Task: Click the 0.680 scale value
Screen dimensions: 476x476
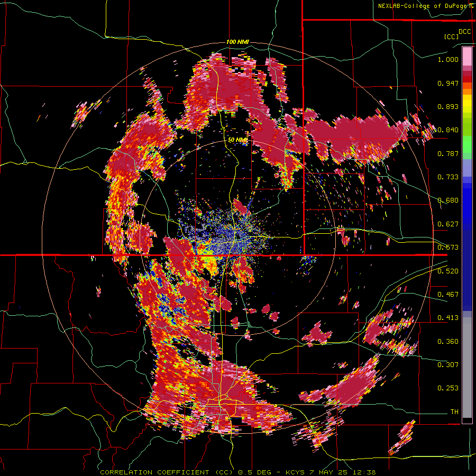Action: tap(448, 200)
